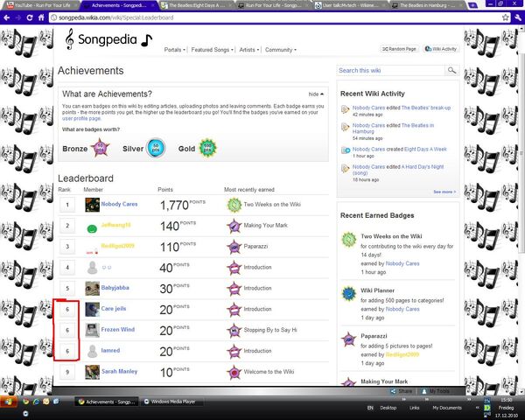
Task: Bookmark page with the star icon
Action: point(505,17)
